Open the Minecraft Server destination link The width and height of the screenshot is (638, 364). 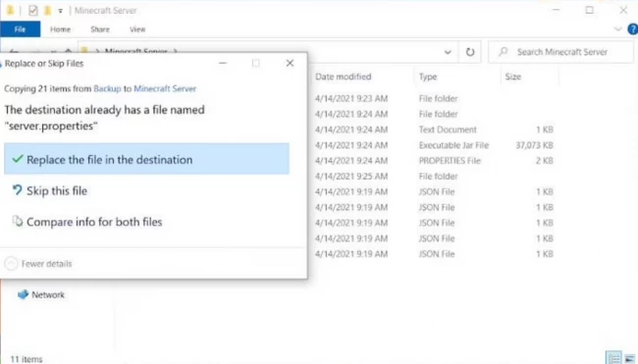(165, 88)
